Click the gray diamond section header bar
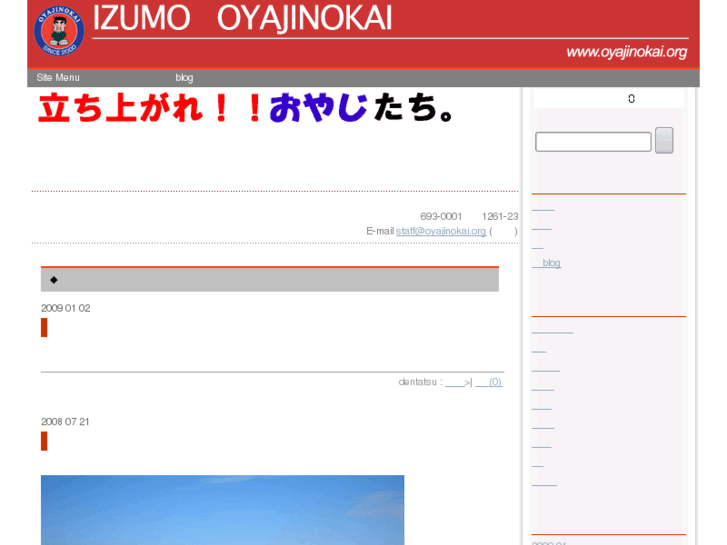The height and width of the screenshot is (545, 727). tap(270, 279)
